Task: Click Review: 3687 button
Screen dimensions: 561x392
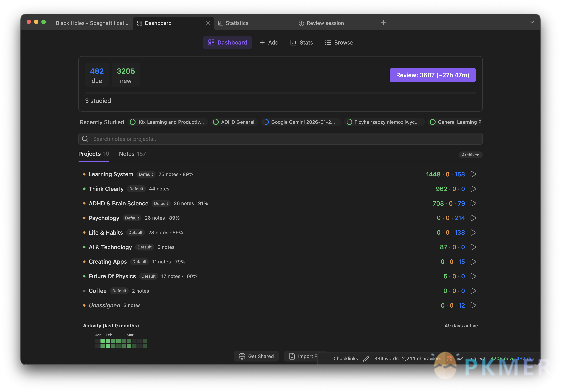Action: (x=432, y=75)
